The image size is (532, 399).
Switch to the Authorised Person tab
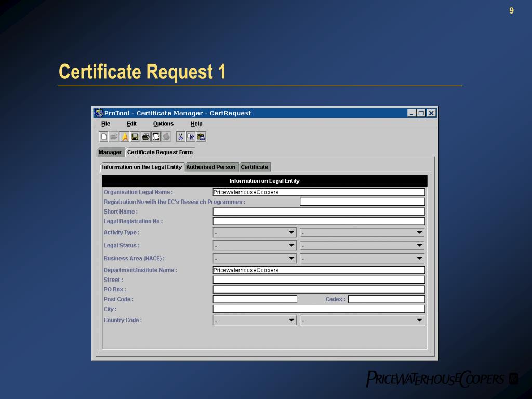(x=211, y=167)
